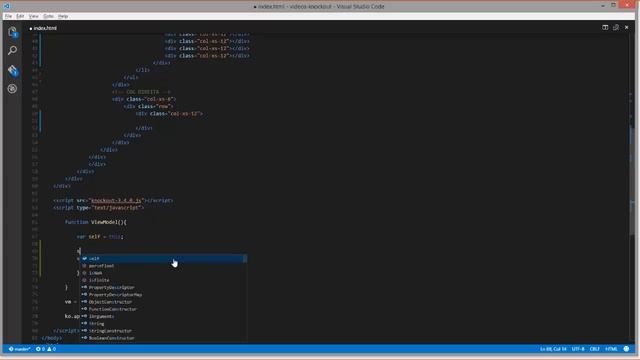The image size is (640, 360).
Task: Choose the 'FunctionConstructor' suggestion
Action: pyautogui.click(x=163, y=309)
